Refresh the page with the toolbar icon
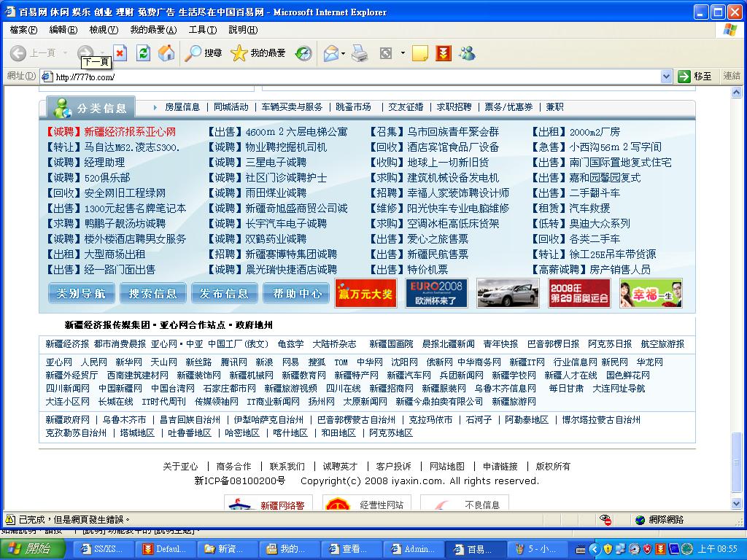This screenshot has height=560, width=747. point(143,52)
